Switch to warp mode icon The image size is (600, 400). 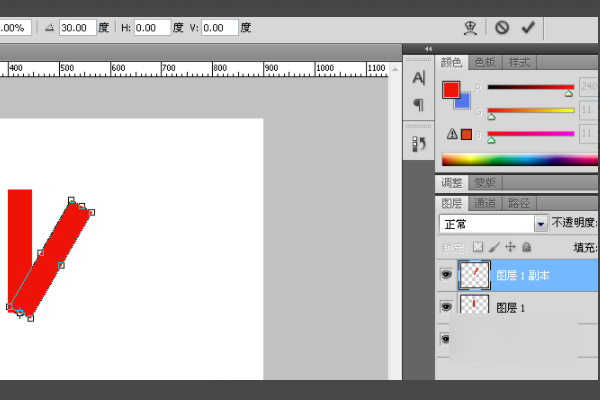pyautogui.click(x=469, y=28)
